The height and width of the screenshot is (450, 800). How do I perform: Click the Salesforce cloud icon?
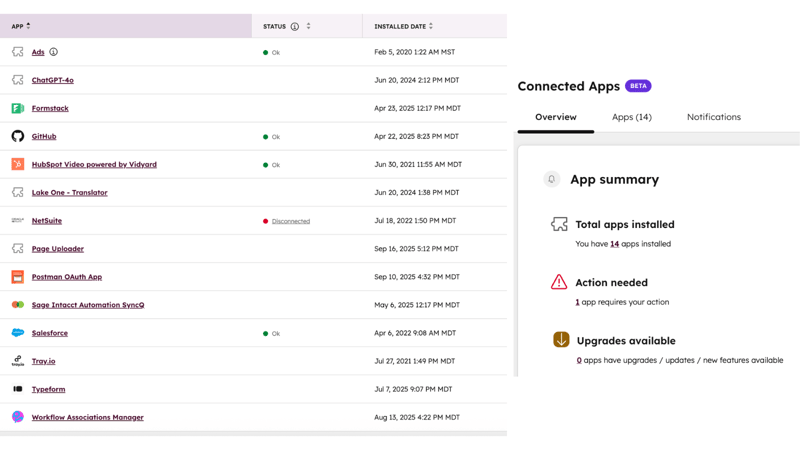[18, 333]
